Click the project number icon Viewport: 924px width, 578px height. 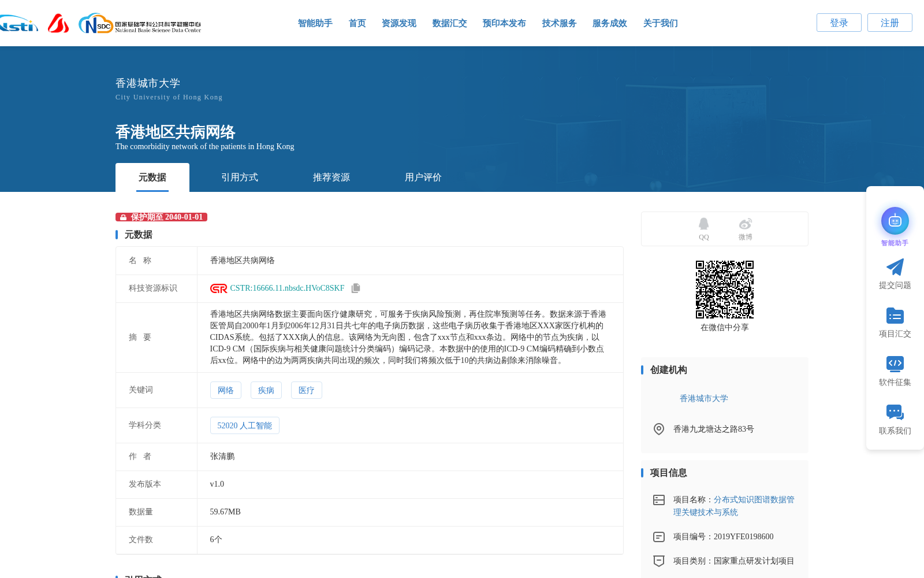(x=658, y=537)
